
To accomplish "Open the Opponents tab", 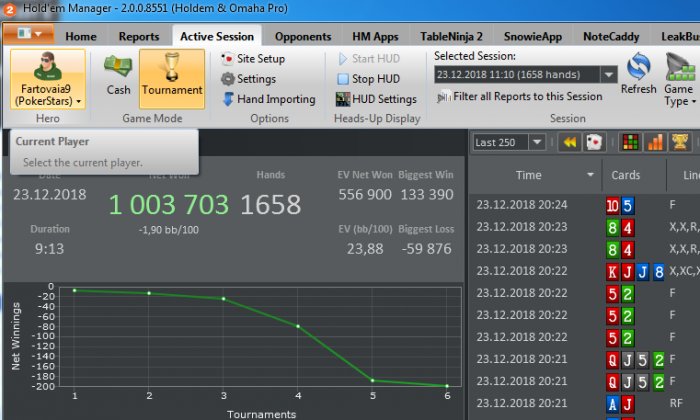I will pos(303,37).
